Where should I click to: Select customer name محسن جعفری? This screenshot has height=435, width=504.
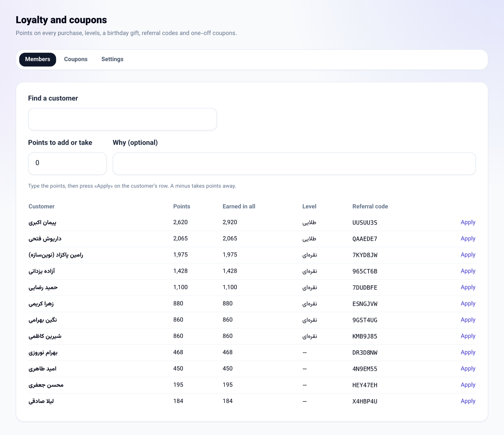coord(46,385)
